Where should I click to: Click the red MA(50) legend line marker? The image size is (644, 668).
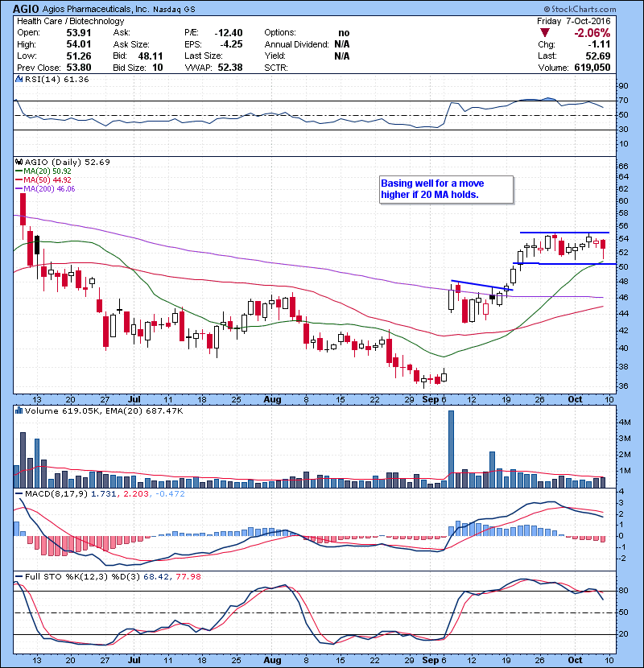click(19, 180)
